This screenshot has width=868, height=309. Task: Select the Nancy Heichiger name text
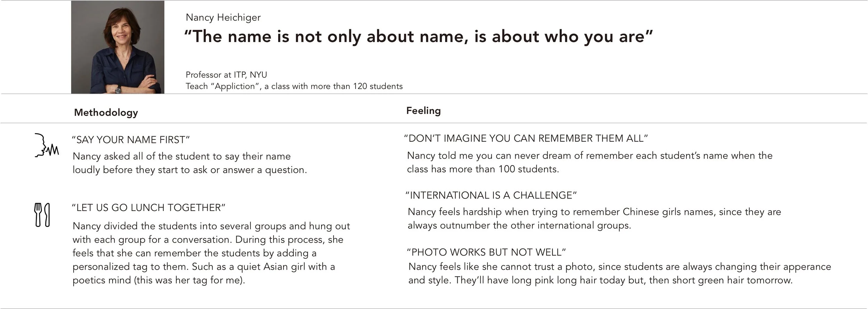(x=223, y=17)
